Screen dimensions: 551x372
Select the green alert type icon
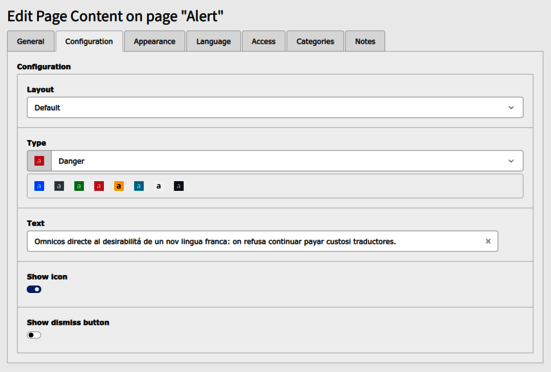pyautogui.click(x=79, y=186)
